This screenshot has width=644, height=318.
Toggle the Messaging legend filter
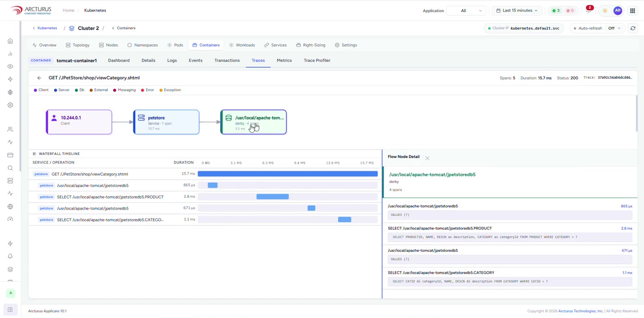124,90
